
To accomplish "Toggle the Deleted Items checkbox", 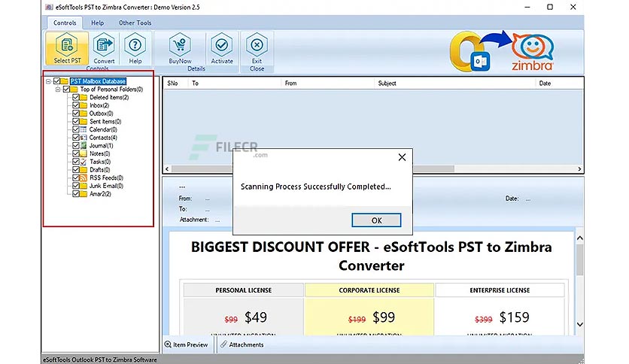I will point(76,98).
